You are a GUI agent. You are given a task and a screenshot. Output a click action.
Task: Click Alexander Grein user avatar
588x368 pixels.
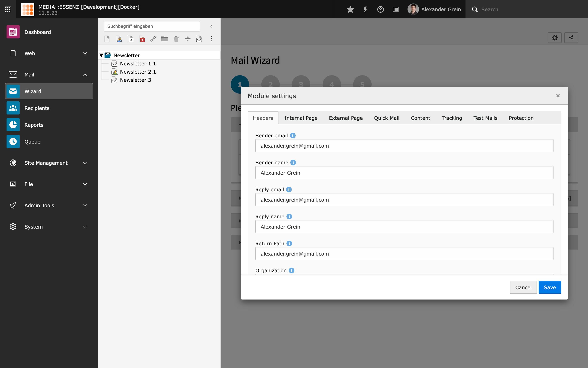(x=413, y=9)
